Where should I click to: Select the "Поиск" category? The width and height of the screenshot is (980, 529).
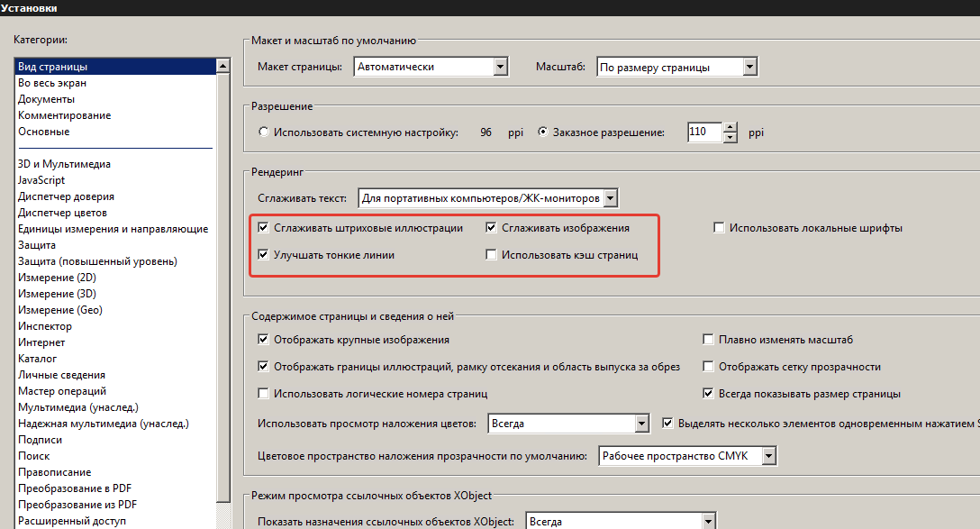coord(33,457)
